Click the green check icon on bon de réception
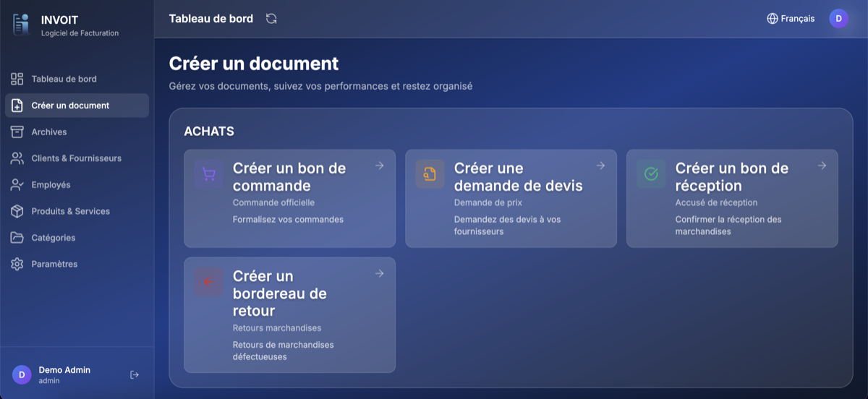This screenshot has width=868, height=399. 651,174
